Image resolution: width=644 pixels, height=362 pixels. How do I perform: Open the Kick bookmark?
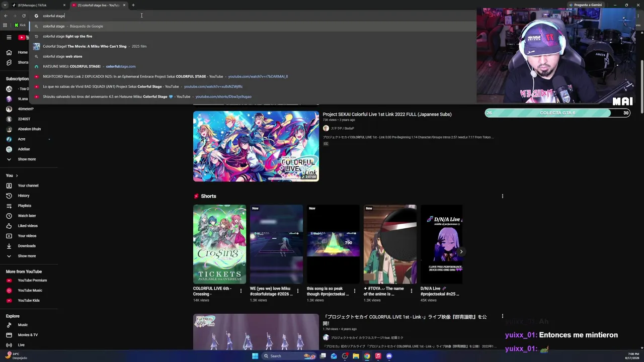tap(20, 25)
